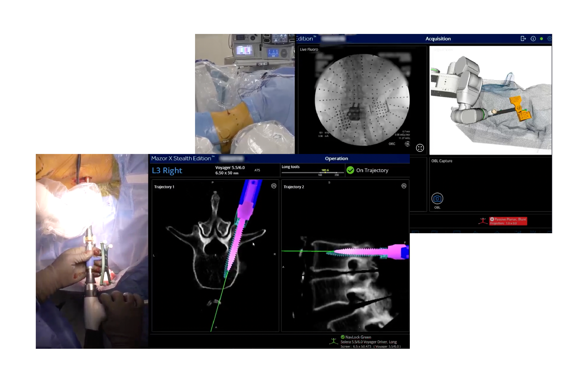
Task: Click the Long tools depth slider marker
Action: tap(325, 172)
